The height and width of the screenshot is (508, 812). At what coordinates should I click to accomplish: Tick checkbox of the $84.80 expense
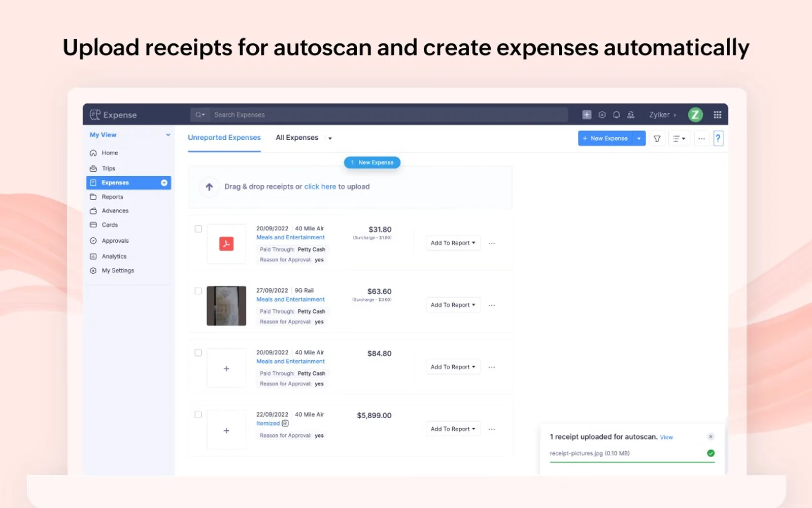[198, 353]
